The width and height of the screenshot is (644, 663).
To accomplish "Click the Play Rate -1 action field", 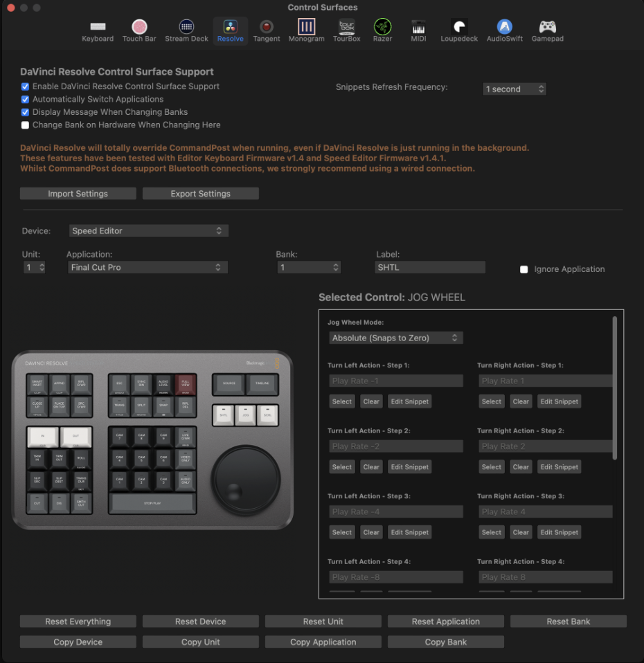I will click(x=396, y=381).
